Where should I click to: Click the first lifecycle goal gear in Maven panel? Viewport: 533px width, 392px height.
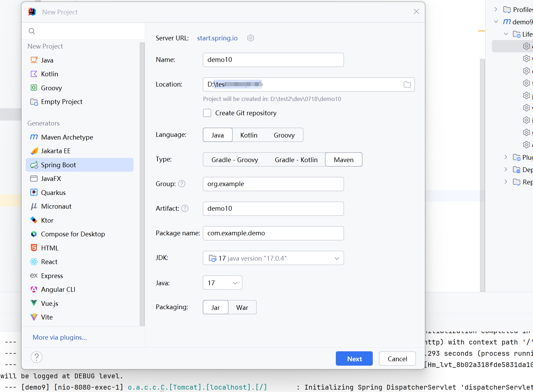[526, 46]
